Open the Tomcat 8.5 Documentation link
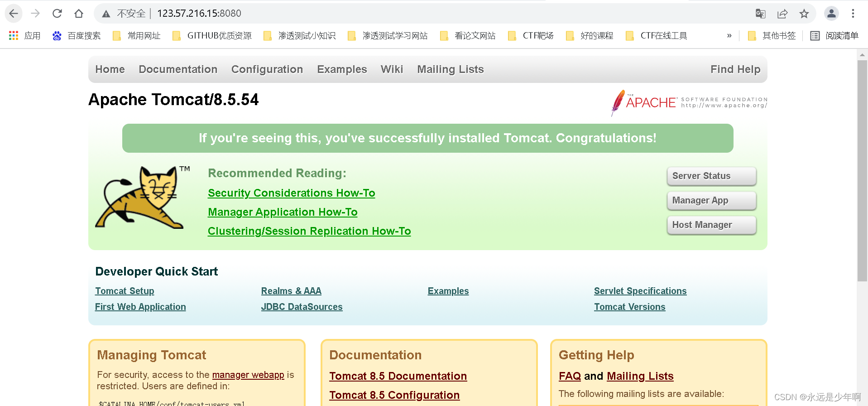Viewport: 868px width, 406px height. [x=398, y=376]
